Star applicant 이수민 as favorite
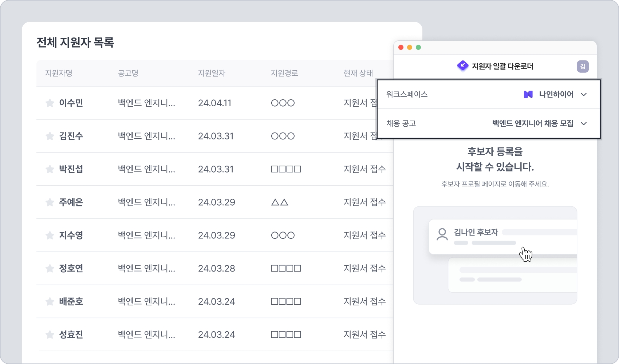Screen dimensions: 619x364 [50, 103]
